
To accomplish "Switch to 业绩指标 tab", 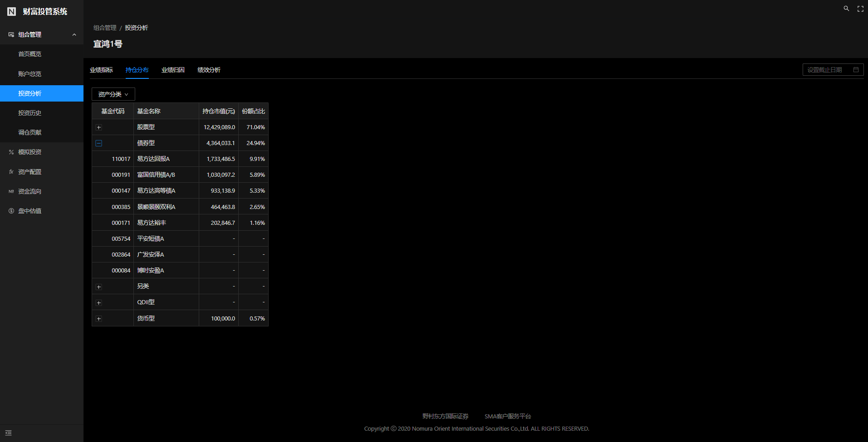I will click(x=101, y=70).
